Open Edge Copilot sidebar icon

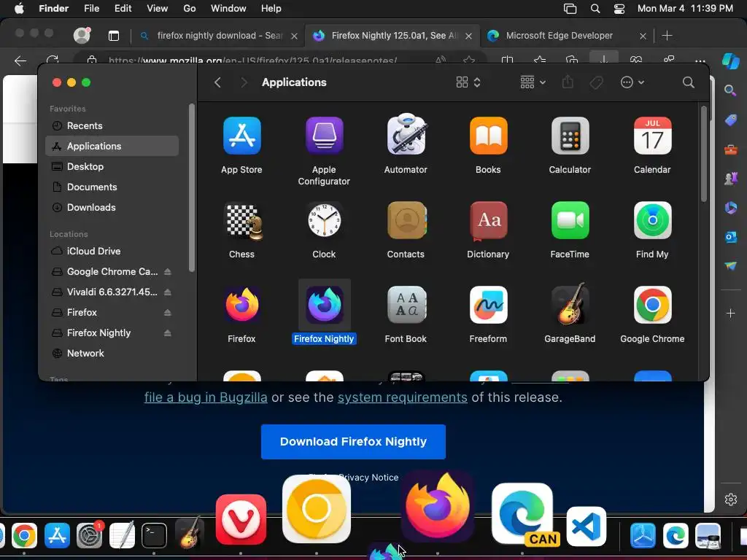[730, 61]
